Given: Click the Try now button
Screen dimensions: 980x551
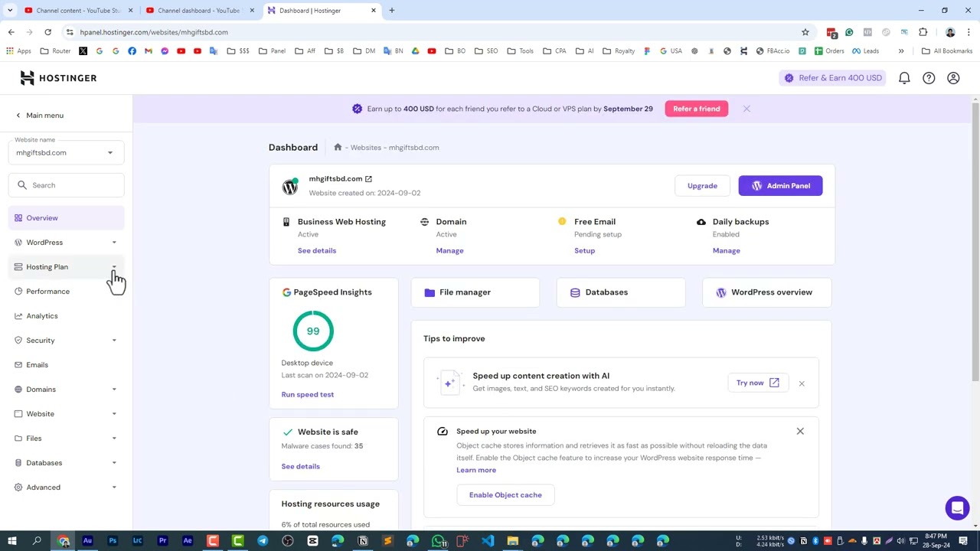Looking at the screenshot, I should [x=757, y=383].
